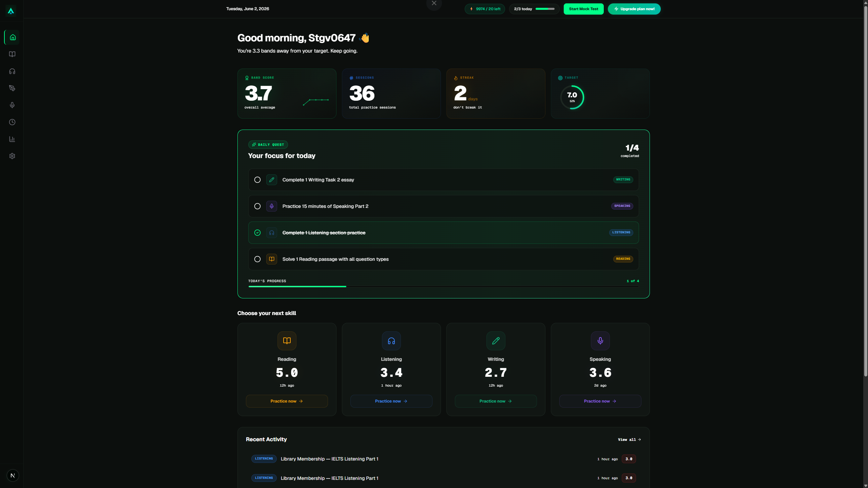
Task: Click the 3.7 overall average band score
Action: 258,94
